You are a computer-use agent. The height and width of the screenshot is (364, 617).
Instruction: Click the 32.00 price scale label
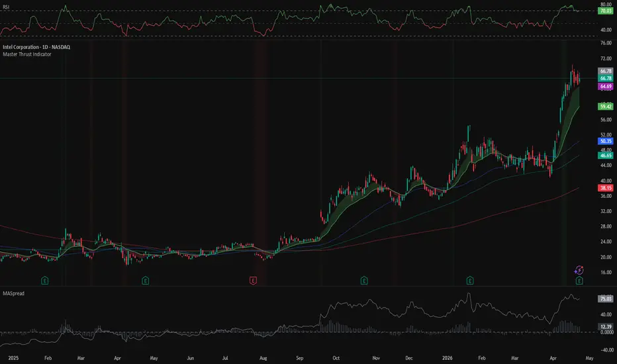(606, 211)
